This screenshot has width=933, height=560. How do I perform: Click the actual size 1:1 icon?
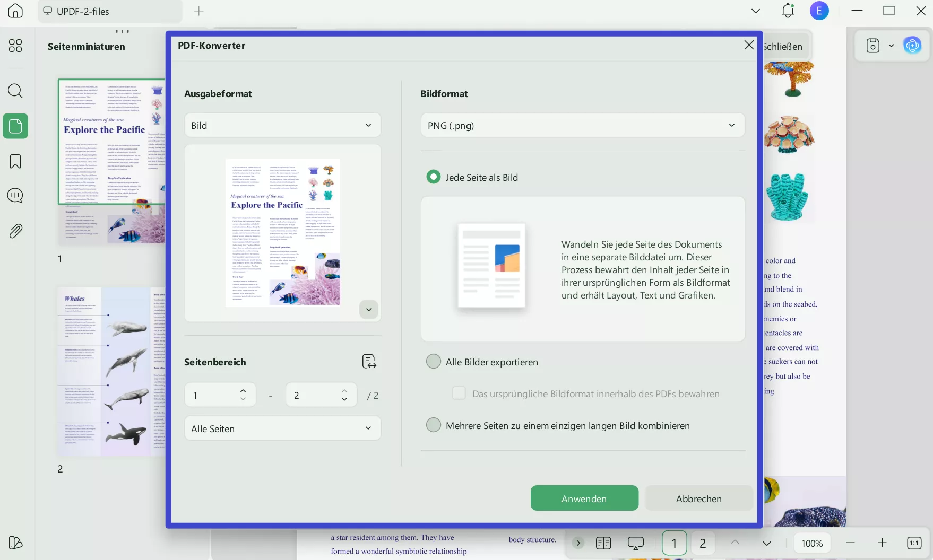[x=914, y=543]
